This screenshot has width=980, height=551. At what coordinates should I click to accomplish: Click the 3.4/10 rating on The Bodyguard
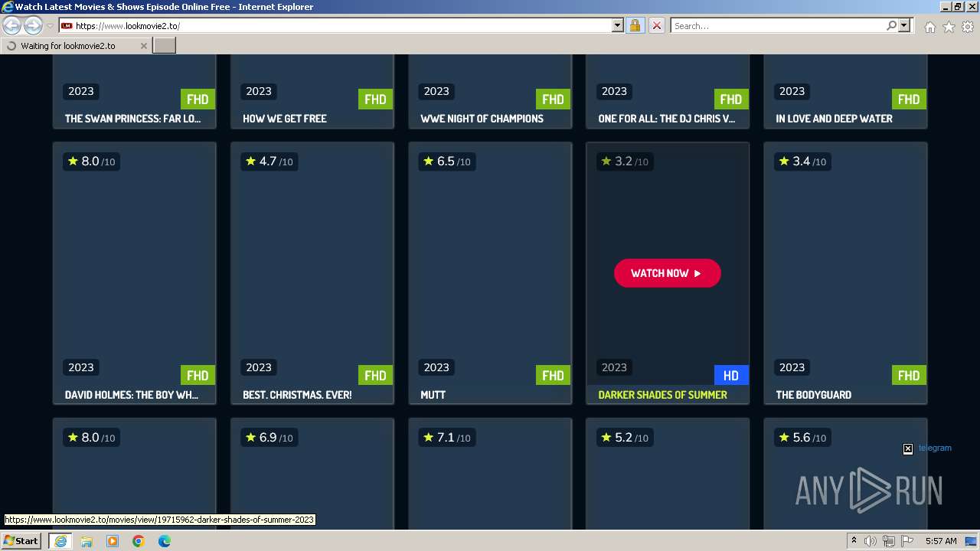pyautogui.click(x=802, y=161)
